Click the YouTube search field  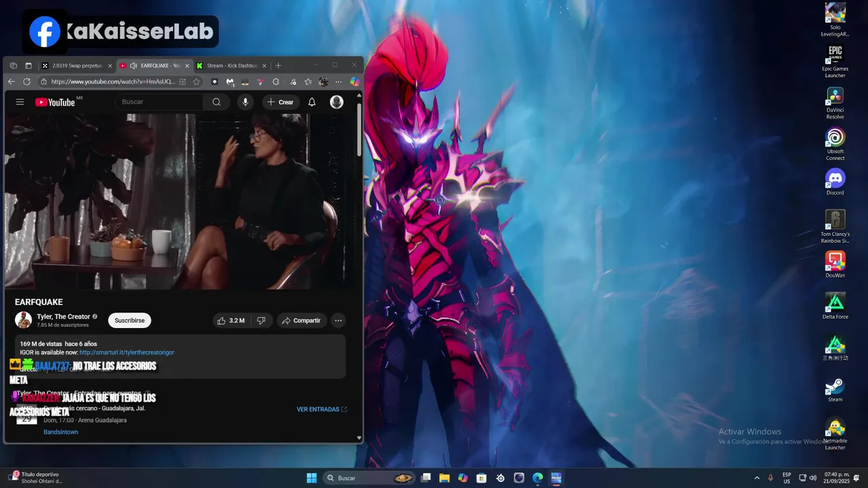tap(160, 102)
